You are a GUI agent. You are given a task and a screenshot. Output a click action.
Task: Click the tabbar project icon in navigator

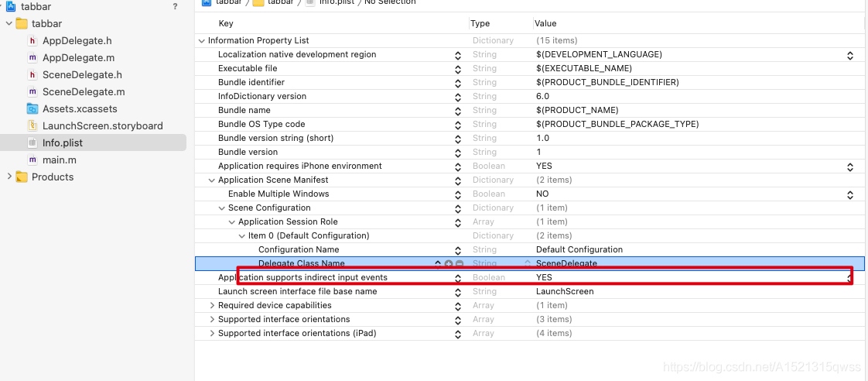[10, 7]
